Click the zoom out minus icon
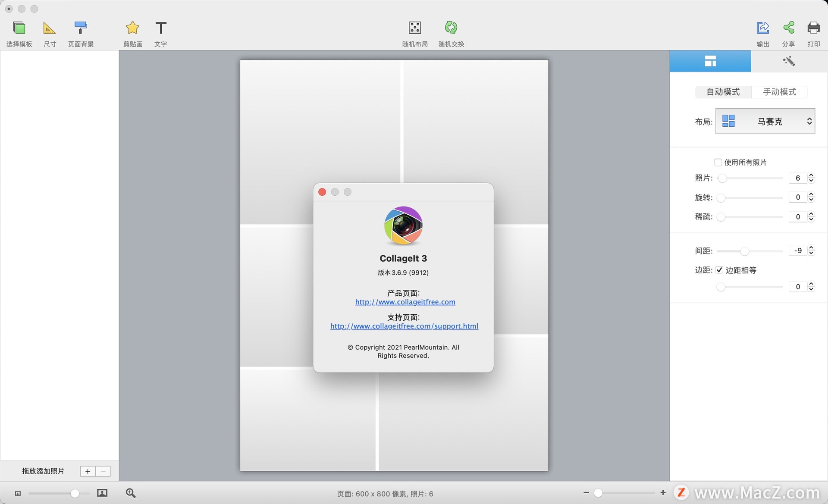 [x=586, y=492]
